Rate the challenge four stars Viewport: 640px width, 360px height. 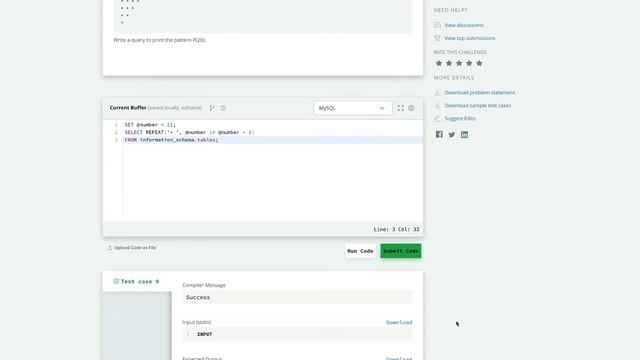pyautogui.click(x=469, y=63)
